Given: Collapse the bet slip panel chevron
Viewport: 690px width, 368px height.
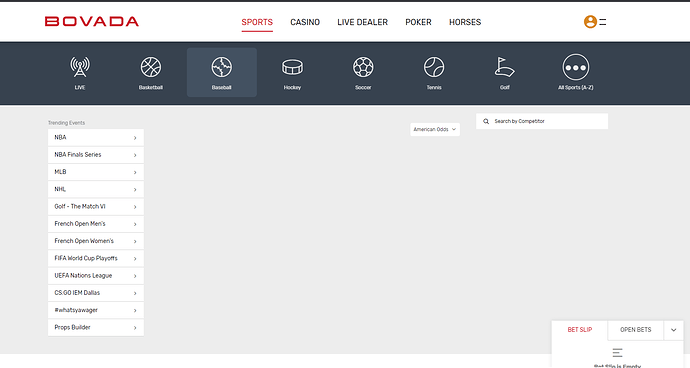Looking at the screenshot, I should tap(673, 330).
